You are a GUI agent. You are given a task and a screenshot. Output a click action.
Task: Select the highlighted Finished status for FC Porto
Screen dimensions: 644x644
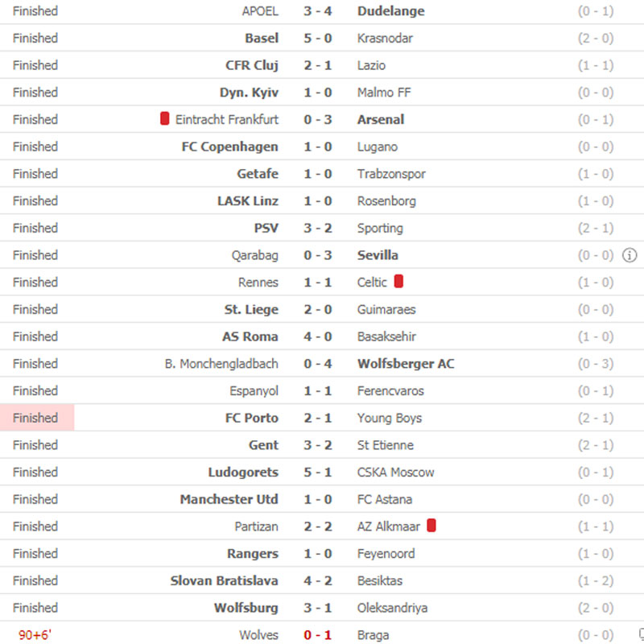[36, 418]
